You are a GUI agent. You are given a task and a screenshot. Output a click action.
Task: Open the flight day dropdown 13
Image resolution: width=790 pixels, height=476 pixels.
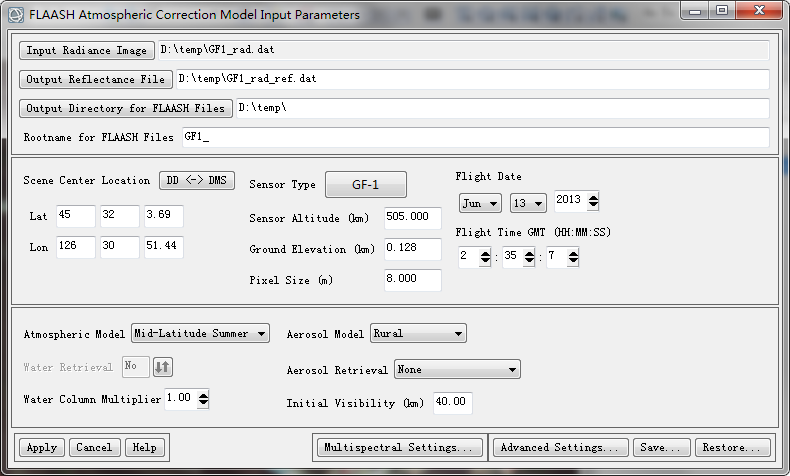528,203
